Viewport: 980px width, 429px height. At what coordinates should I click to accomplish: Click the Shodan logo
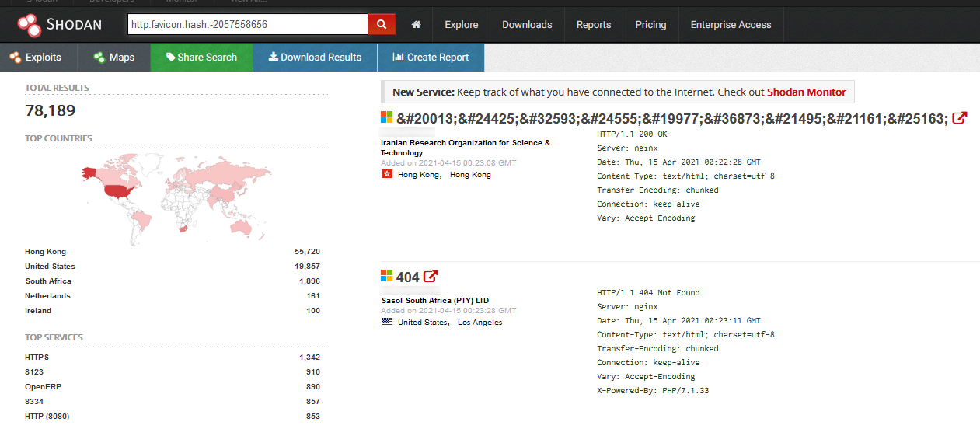[60, 25]
